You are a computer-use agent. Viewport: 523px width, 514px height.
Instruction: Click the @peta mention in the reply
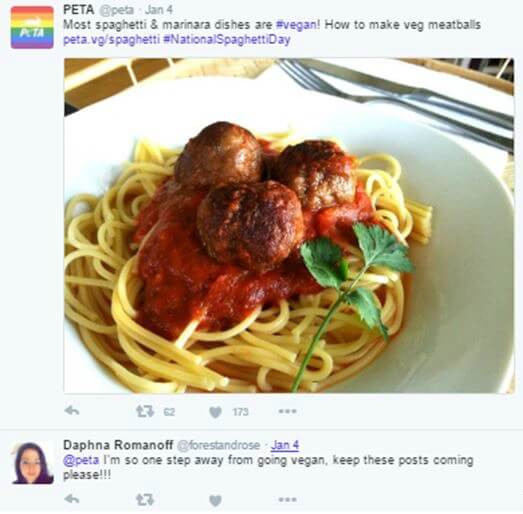click(81, 460)
